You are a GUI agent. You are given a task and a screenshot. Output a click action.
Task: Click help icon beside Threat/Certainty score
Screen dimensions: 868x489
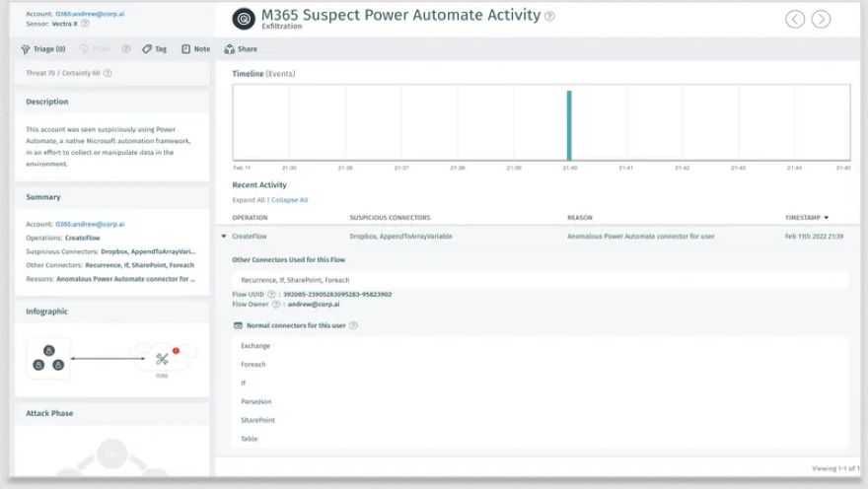[x=108, y=73]
